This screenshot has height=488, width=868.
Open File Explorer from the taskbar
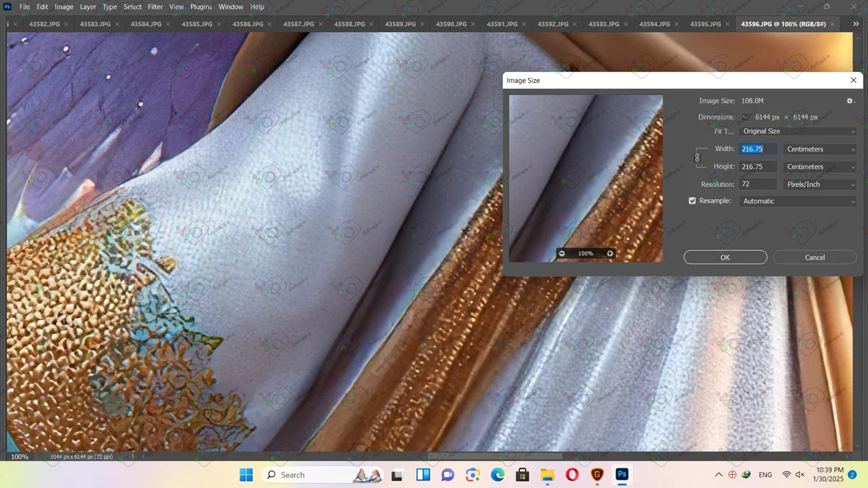coord(547,474)
